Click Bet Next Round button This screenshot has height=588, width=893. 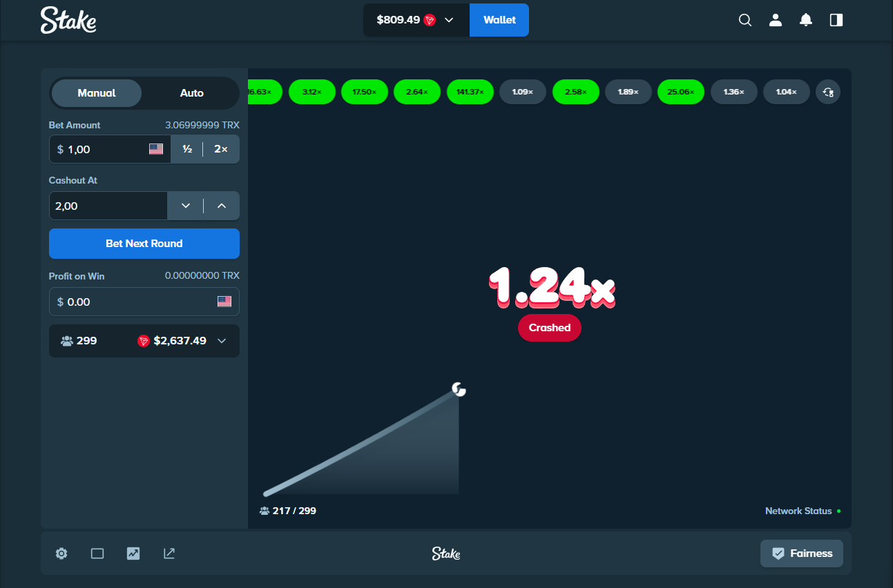coord(144,244)
